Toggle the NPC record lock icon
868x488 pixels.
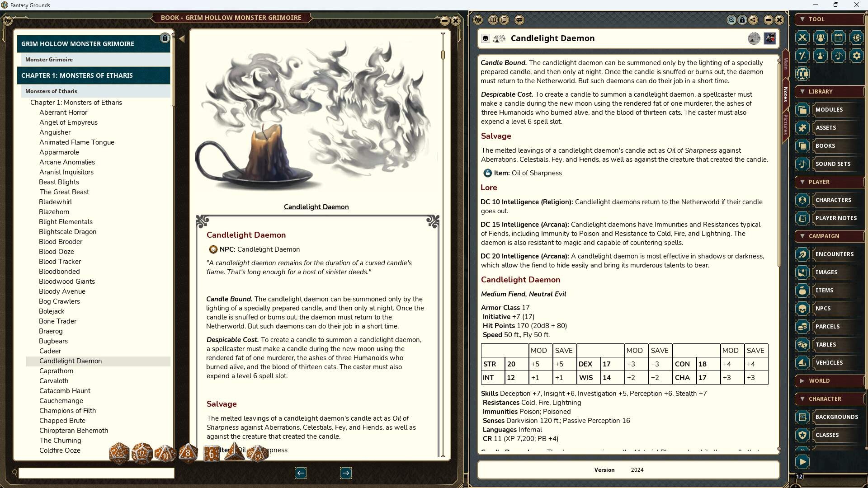pyautogui.click(x=742, y=20)
